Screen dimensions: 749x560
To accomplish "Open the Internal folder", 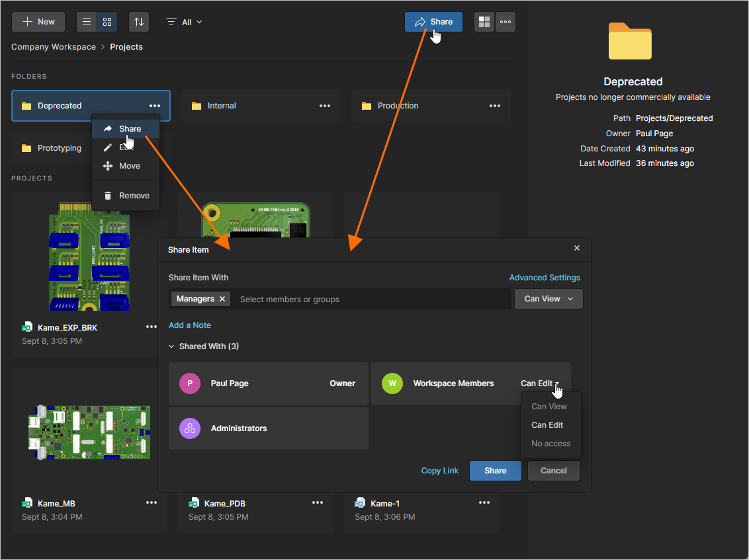I will [x=260, y=106].
